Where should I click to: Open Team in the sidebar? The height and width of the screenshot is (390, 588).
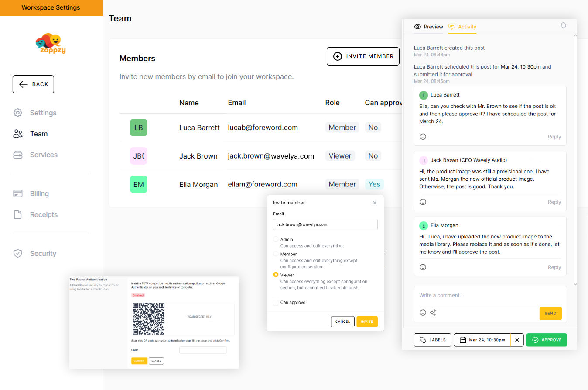(x=39, y=134)
